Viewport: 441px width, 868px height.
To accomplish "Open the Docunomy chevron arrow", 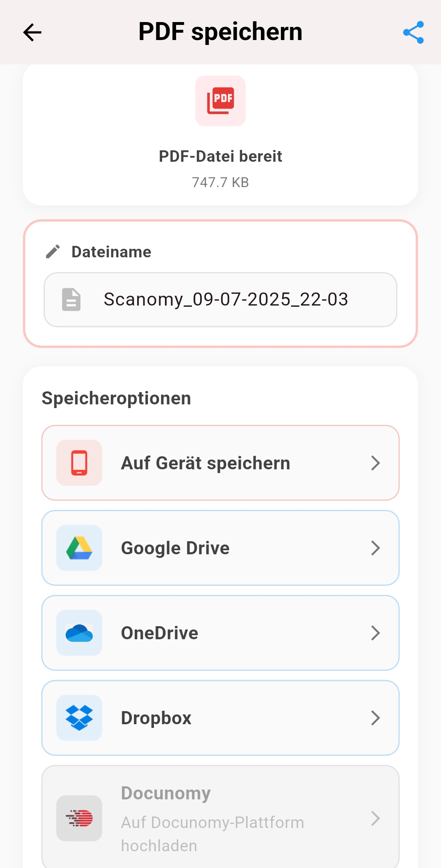I will click(x=375, y=818).
